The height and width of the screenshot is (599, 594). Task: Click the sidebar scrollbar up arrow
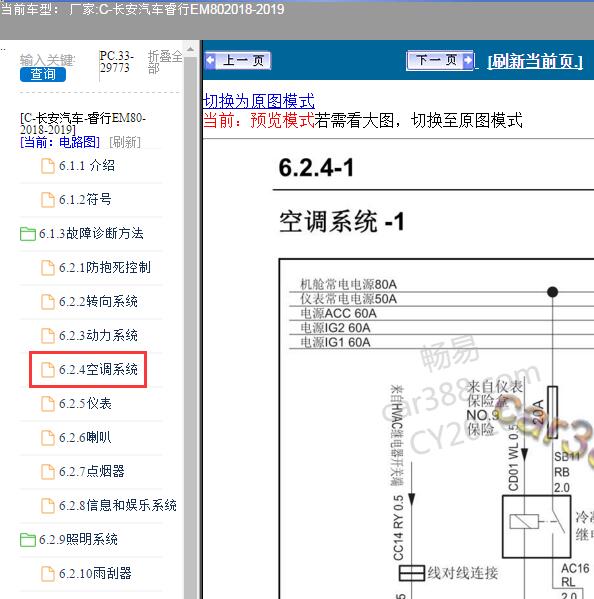click(x=190, y=49)
